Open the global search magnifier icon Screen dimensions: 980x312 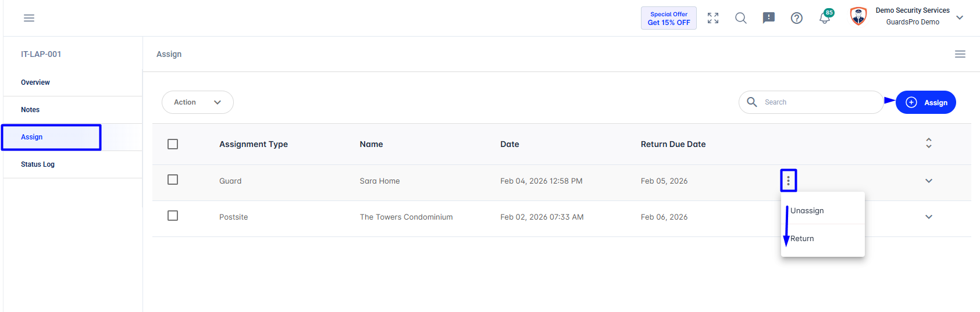point(741,18)
